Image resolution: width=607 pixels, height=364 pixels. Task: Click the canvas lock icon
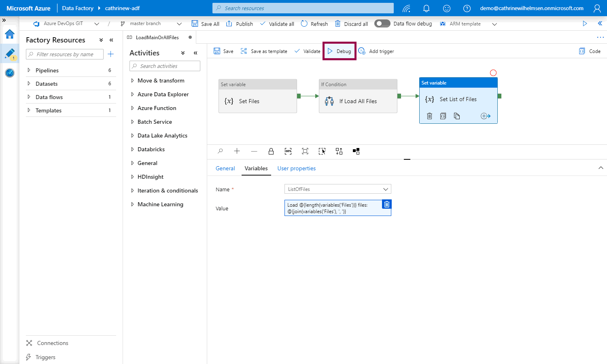coord(271,151)
